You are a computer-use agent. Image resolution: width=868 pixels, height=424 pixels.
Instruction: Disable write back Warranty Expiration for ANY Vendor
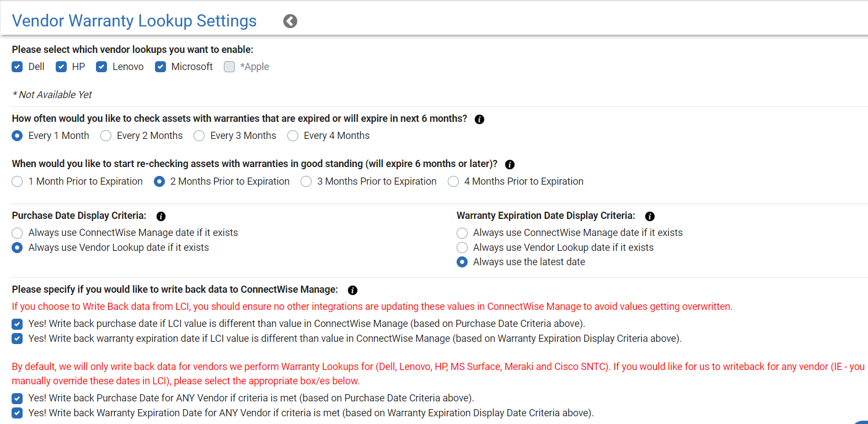pos(18,413)
